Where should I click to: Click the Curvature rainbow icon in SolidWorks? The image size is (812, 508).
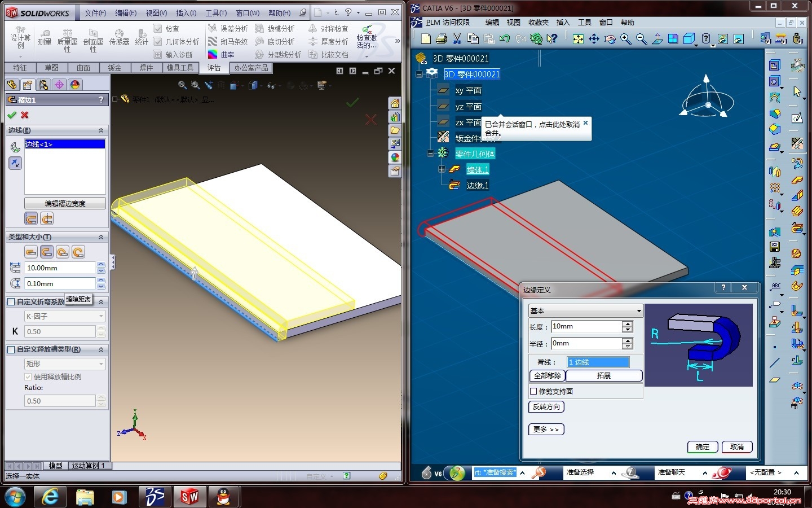pyautogui.click(x=213, y=55)
